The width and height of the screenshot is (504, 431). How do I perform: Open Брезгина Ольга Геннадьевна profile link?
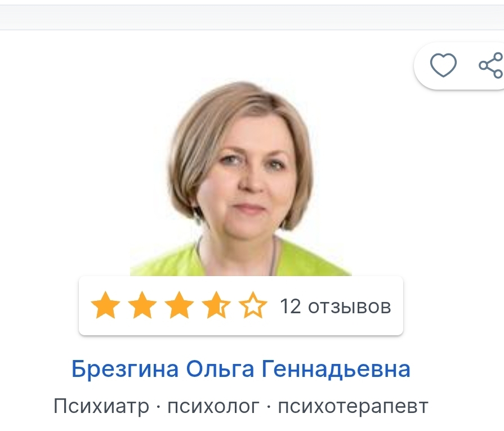pyautogui.click(x=241, y=369)
